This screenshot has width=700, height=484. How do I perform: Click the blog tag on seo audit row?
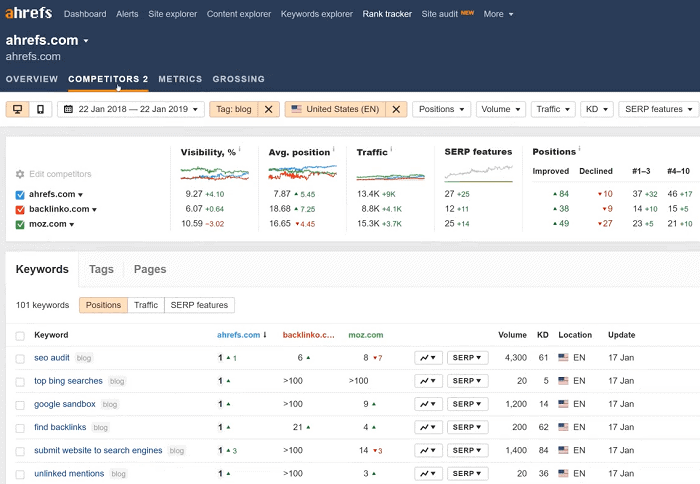83,358
